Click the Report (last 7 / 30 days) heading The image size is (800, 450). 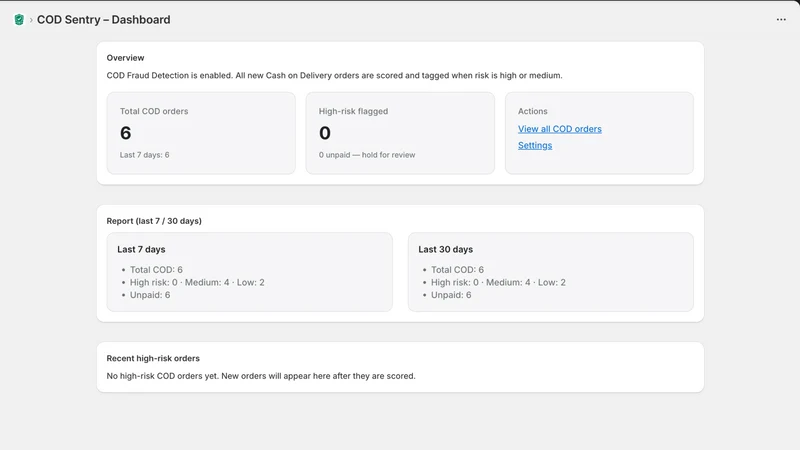pyautogui.click(x=154, y=221)
